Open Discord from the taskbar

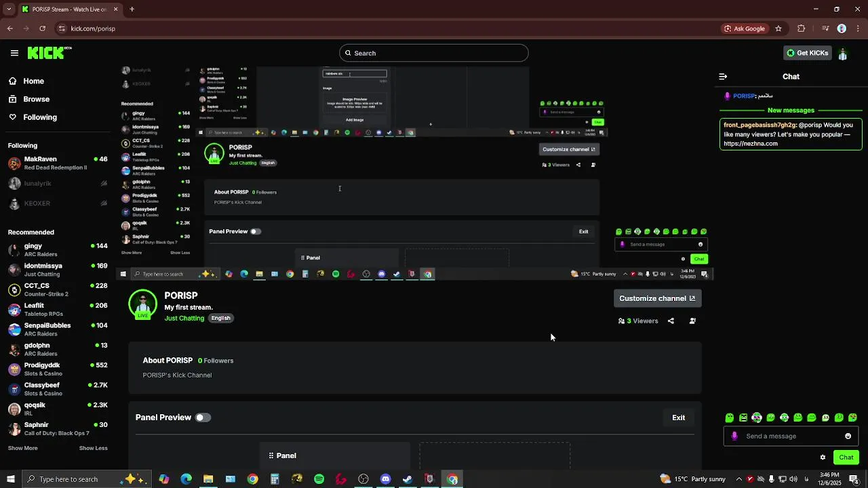click(385, 479)
